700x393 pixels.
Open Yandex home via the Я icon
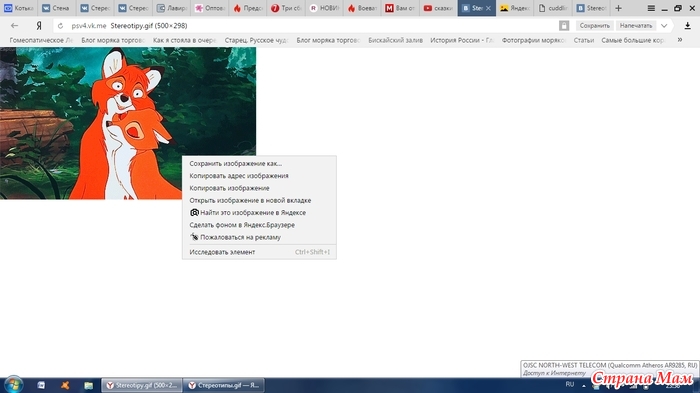[x=39, y=26]
